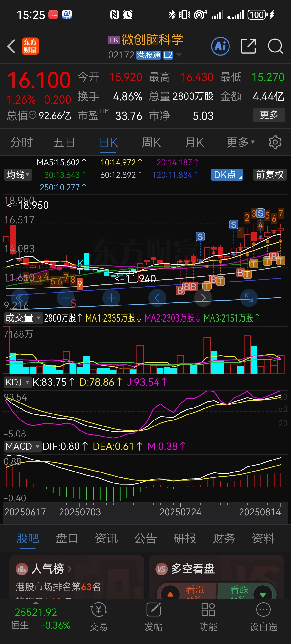Move chart left with arrow button
This screenshot has height=644, width=291.
coord(157,298)
